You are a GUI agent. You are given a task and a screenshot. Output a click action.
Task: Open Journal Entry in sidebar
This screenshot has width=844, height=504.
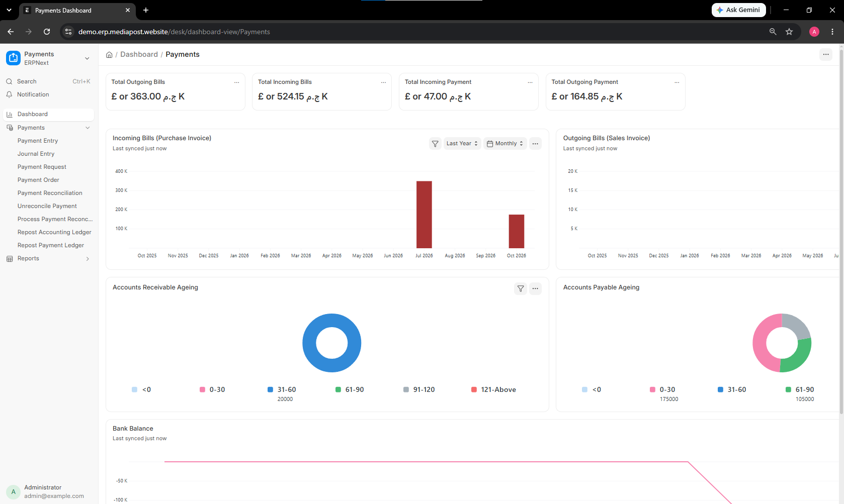pyautogui.click(x=36, y=154)
